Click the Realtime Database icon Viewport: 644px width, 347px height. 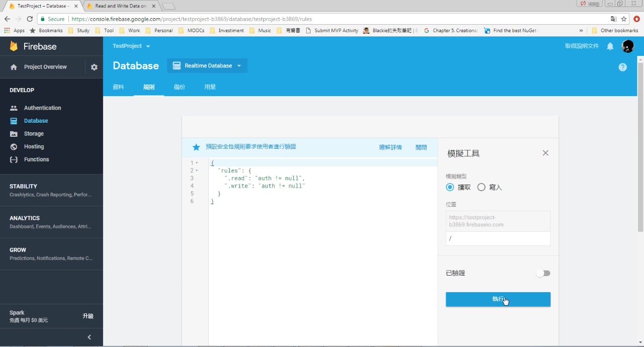177,66
